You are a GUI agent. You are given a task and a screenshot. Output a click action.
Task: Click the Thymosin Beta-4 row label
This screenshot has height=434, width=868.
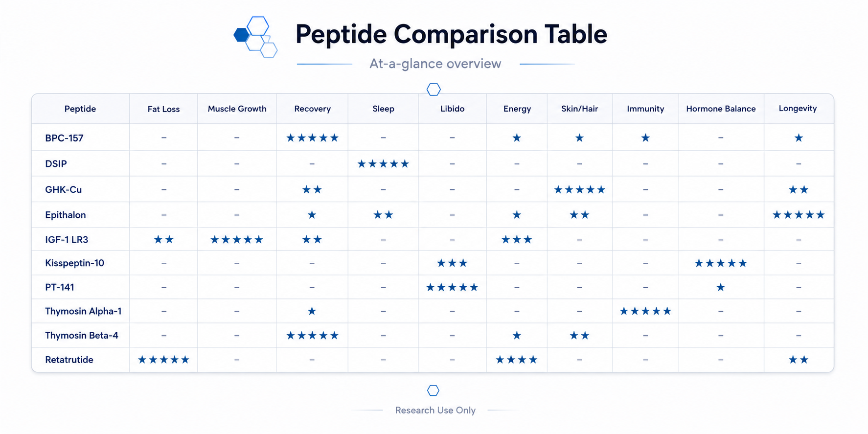pos(82,336)
